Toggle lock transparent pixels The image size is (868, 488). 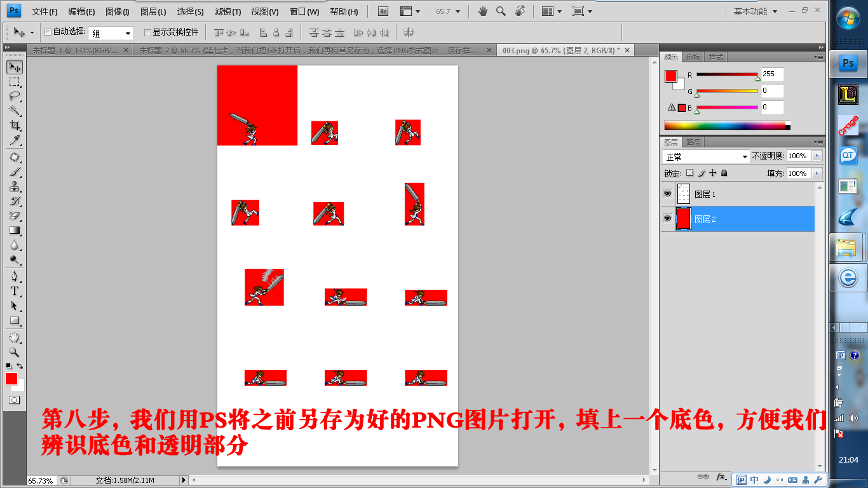pos(689,173)
